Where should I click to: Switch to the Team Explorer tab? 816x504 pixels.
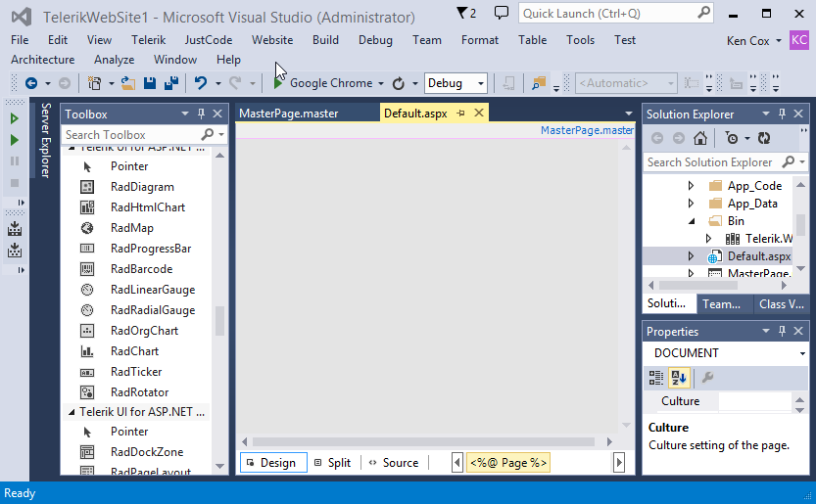coord(722,304)
